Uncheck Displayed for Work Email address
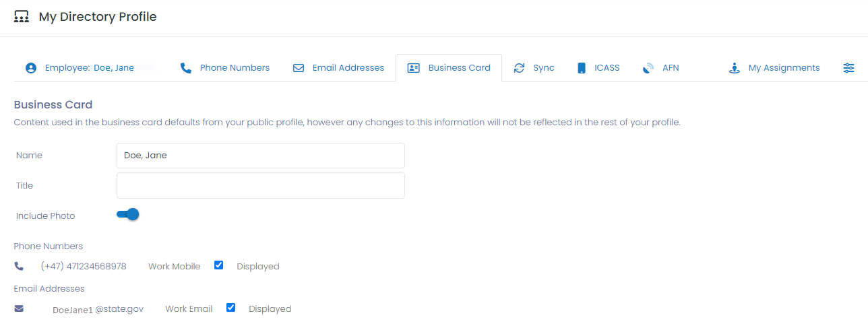 pyautogui.click(x=230, y=308)
